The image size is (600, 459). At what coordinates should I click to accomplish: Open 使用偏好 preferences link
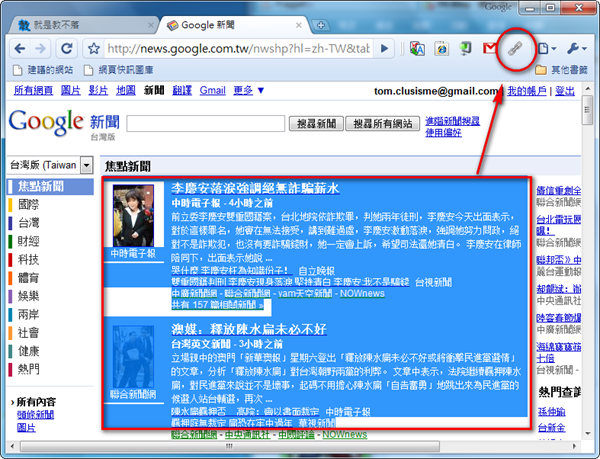point(443,133)
